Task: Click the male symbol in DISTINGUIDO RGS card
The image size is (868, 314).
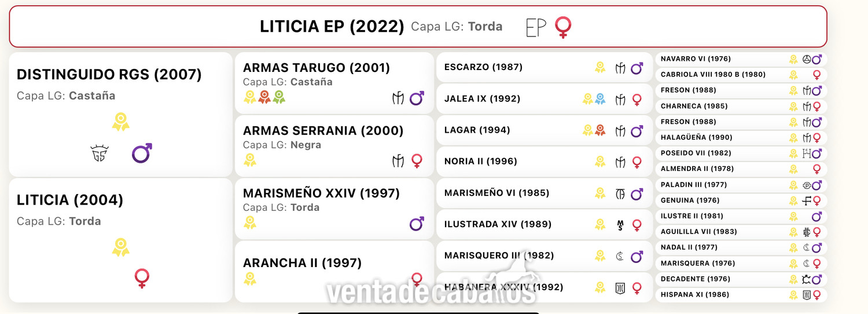Action: tap(142, 154)
